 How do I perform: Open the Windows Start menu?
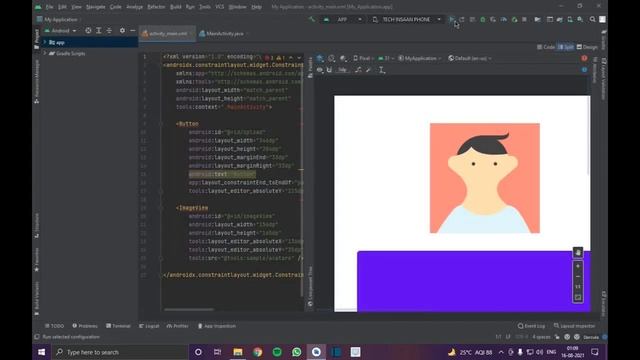42,352
